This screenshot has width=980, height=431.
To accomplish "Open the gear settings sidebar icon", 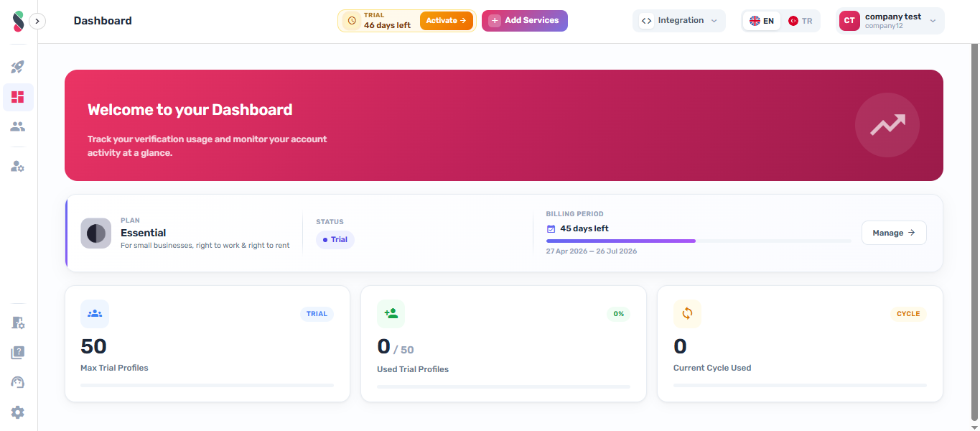I will 18,412.
